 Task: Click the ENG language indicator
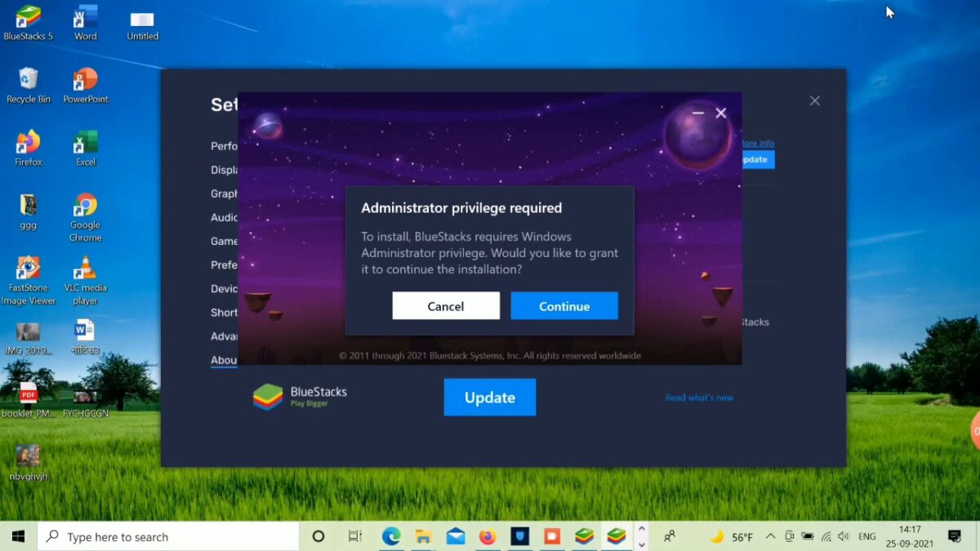pos(867,536)
